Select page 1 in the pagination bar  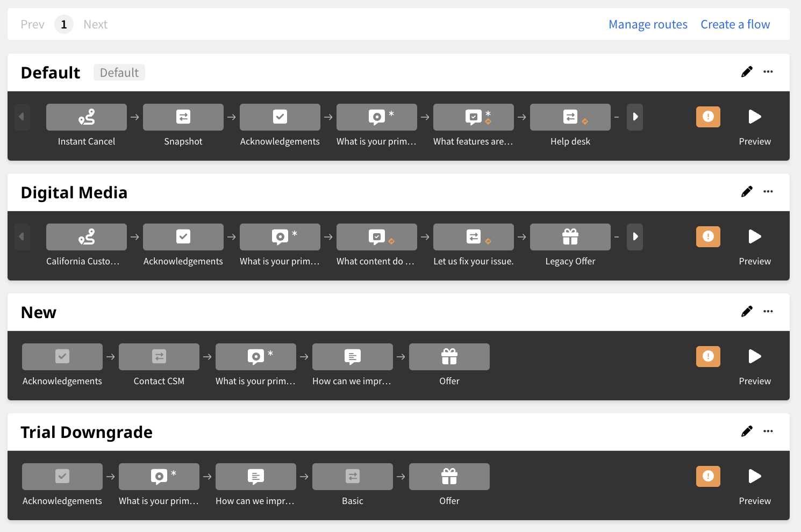[63, 24]
